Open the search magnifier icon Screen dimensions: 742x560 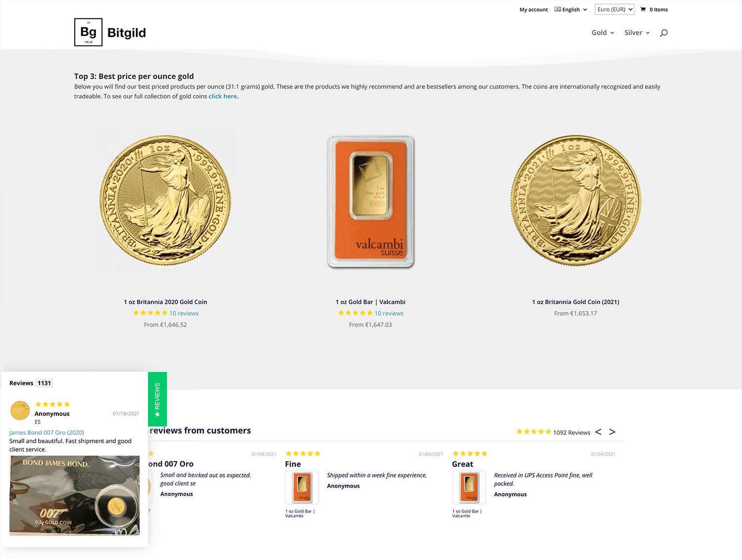(664, 33)
